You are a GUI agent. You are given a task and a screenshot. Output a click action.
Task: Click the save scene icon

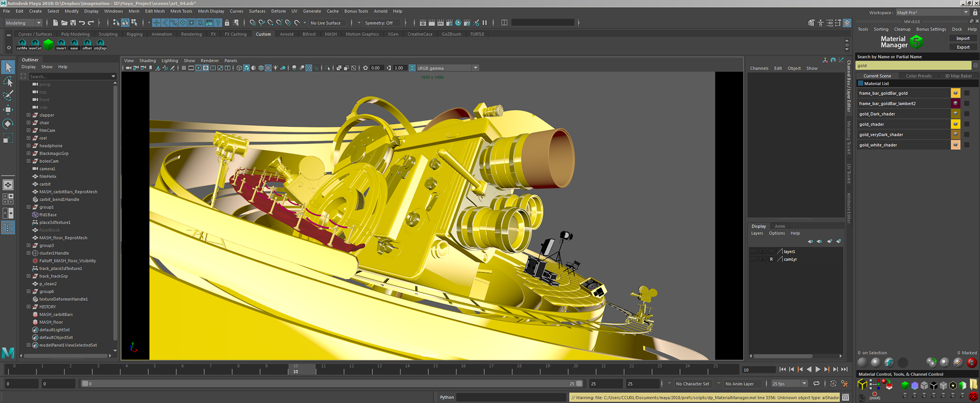click(x=73, y=22)
